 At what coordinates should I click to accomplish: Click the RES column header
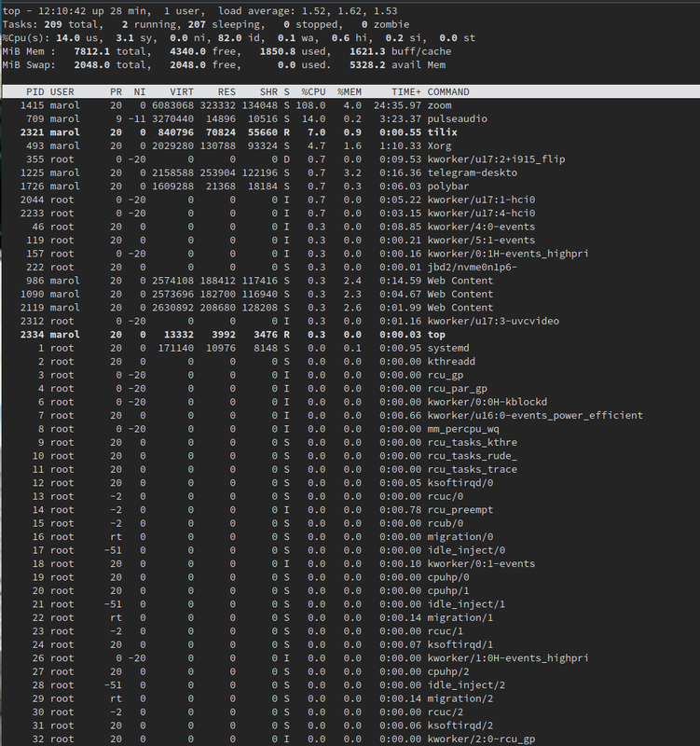(226, 91)
